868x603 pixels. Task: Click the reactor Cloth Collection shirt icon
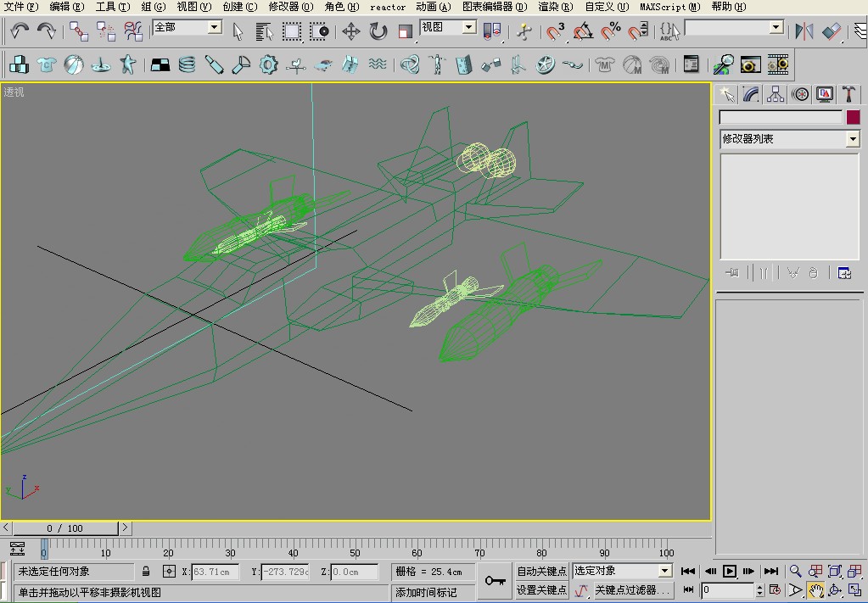(47, 64)
